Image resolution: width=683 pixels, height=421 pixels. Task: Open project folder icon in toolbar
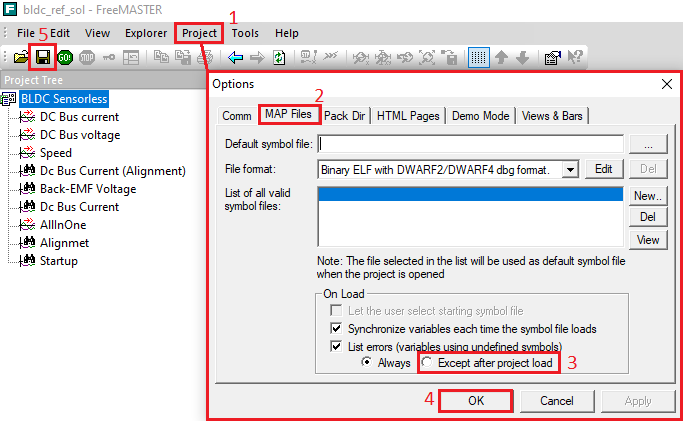[20, 57]
